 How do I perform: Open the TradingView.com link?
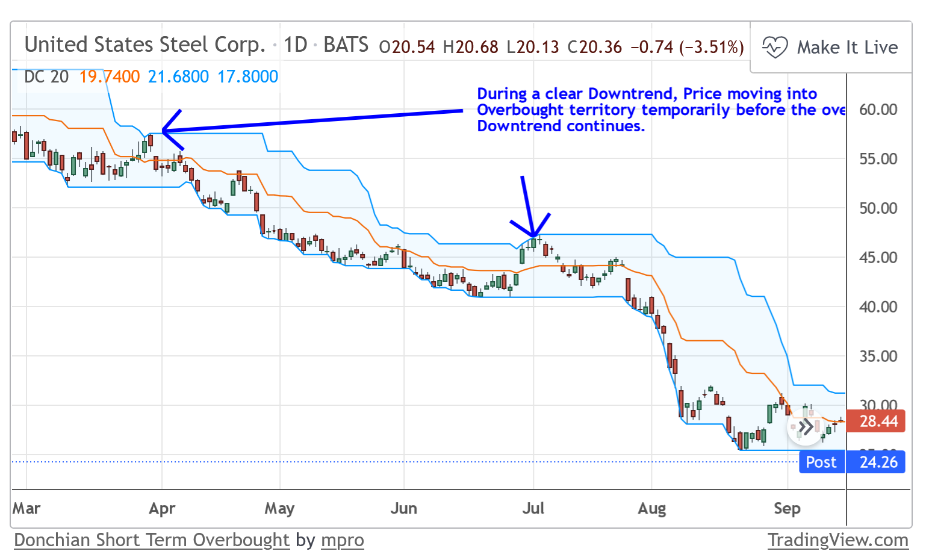click(x=838, y=540)
